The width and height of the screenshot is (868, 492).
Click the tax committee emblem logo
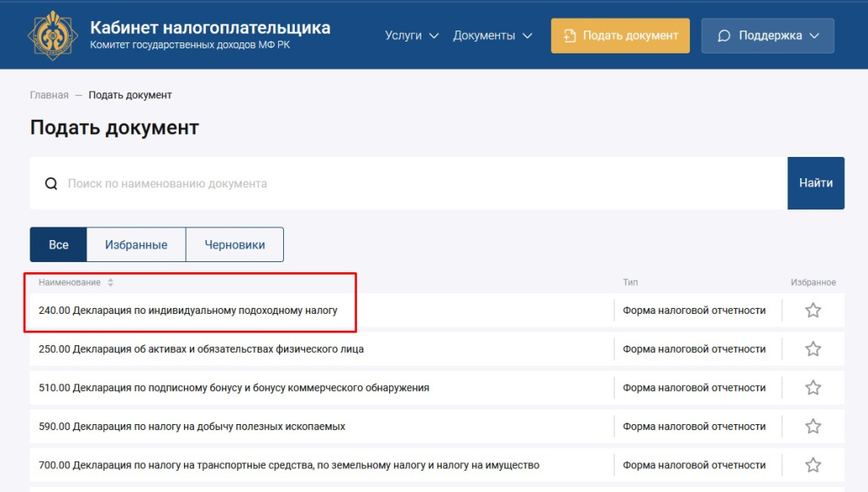pos(48,34)
